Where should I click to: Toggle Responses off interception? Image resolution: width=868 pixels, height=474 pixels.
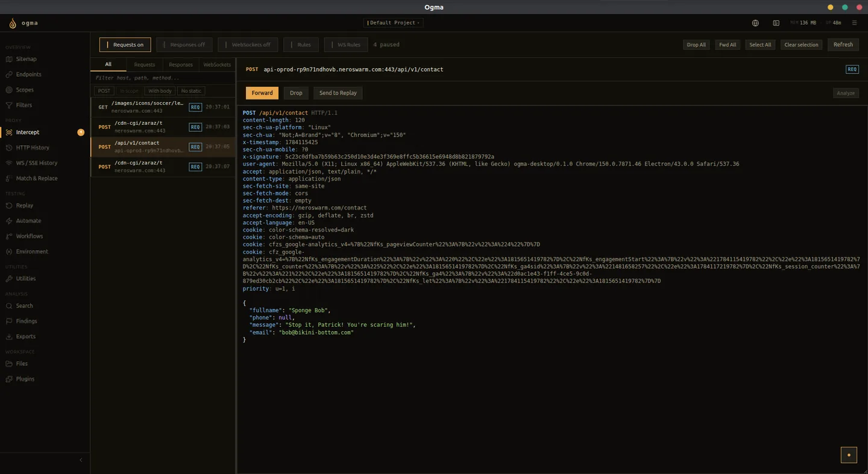pos(184,45)
